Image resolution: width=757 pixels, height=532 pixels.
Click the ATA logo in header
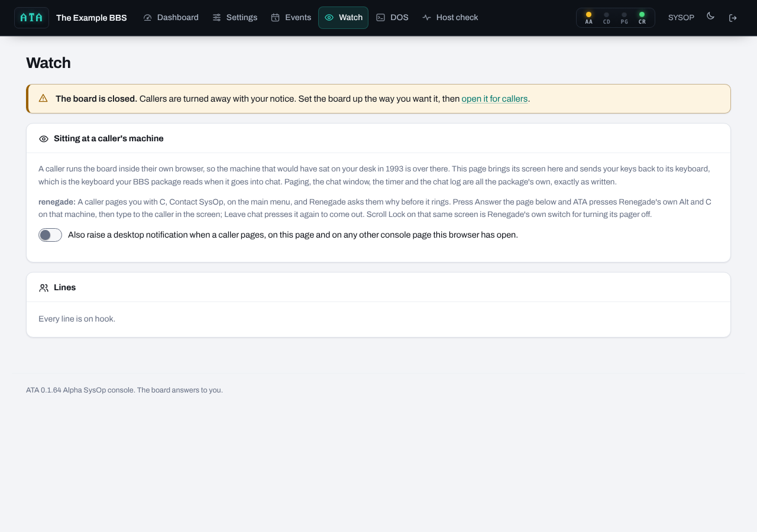point(31,18)
